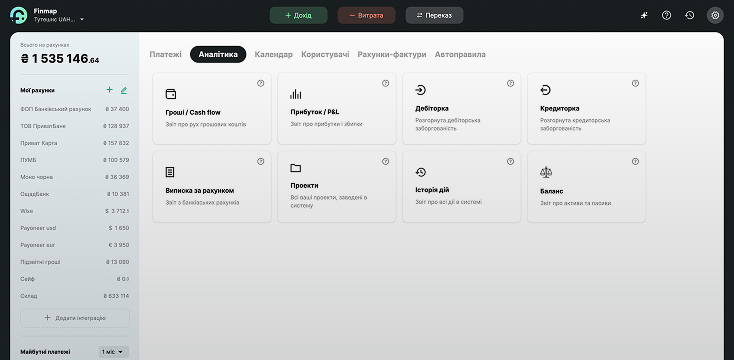Click the incoming arrow icon on Дебіторка card
This screenshot has height=360, width=734.
(420, 90)
